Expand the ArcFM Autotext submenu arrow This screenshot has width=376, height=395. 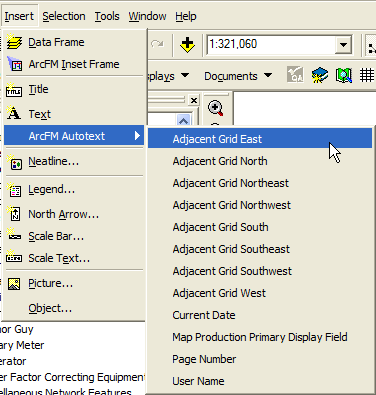click(x=137, y=136)
